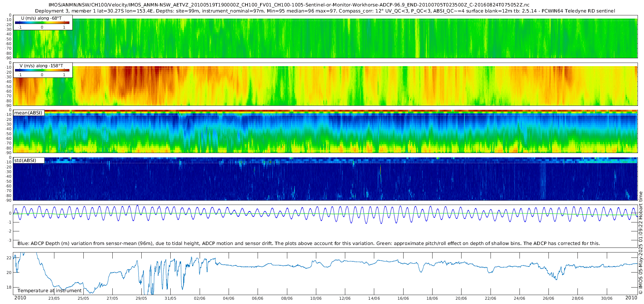644x304 pixels.
Task: Click the U velocity colorbar swatch
Action: [42, 23]
